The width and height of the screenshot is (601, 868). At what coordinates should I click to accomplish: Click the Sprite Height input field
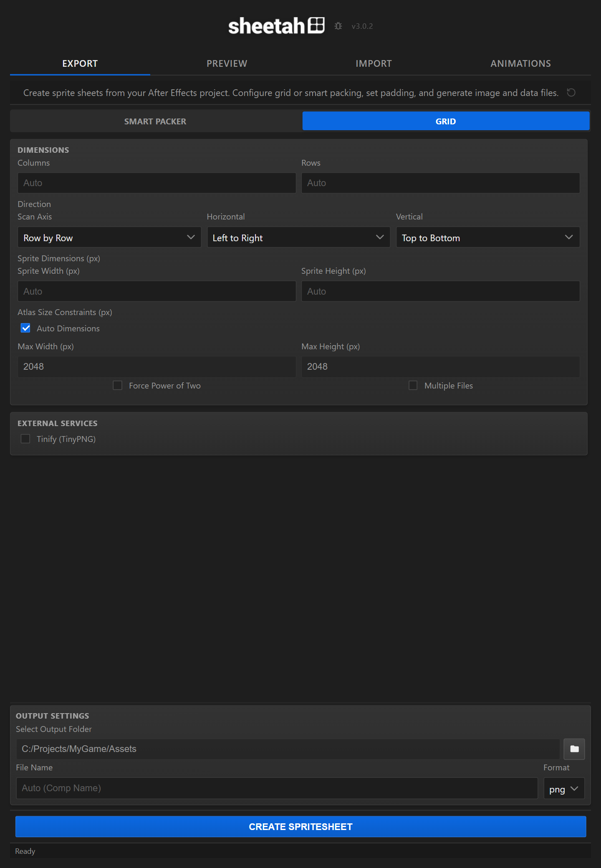(441, 291)
